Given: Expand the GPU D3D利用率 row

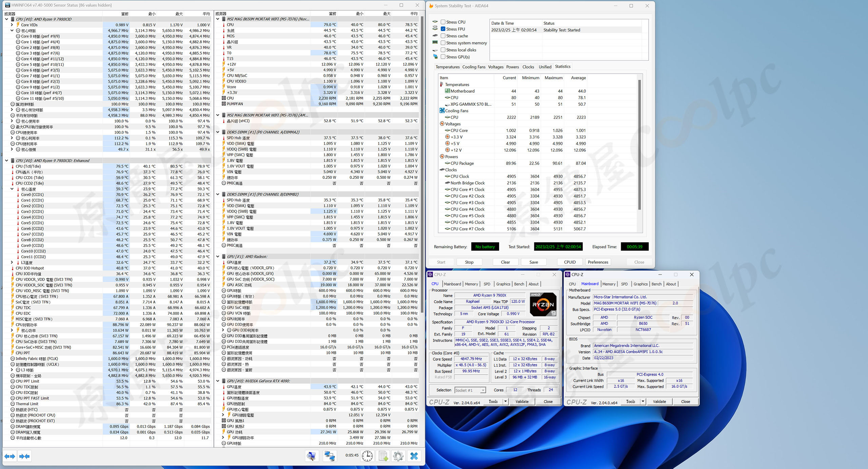Looking at the screenshot, I should pos(223,330).
